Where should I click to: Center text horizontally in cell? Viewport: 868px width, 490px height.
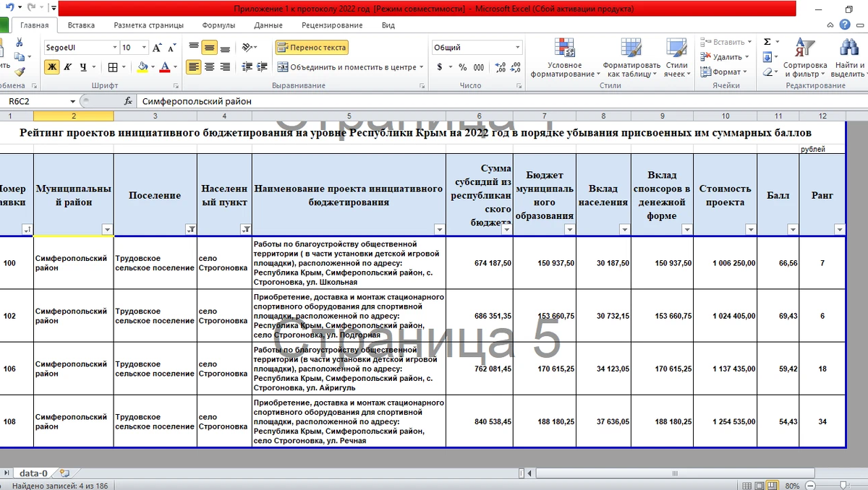point(210,67)
